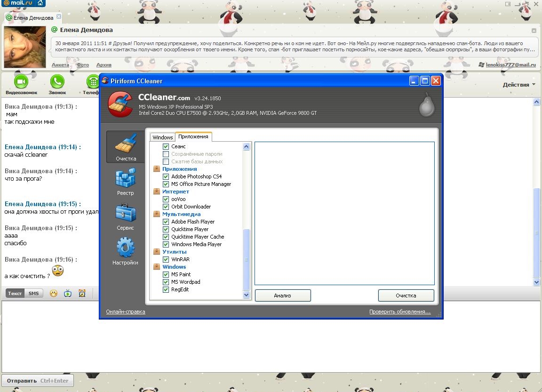542x392 pixels.
Task: Start a voice call with Звонок
Action: click(x=57, y=85)
